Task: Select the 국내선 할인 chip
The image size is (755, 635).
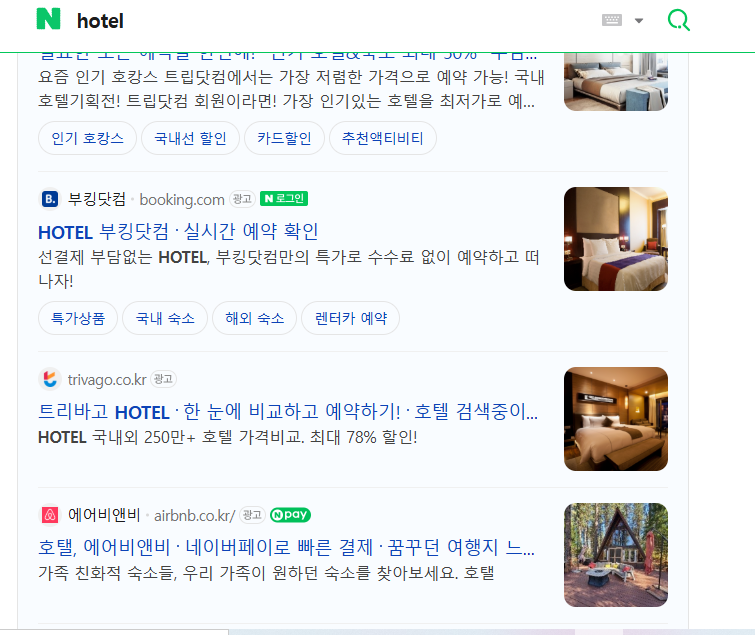Action: point(190,138)
